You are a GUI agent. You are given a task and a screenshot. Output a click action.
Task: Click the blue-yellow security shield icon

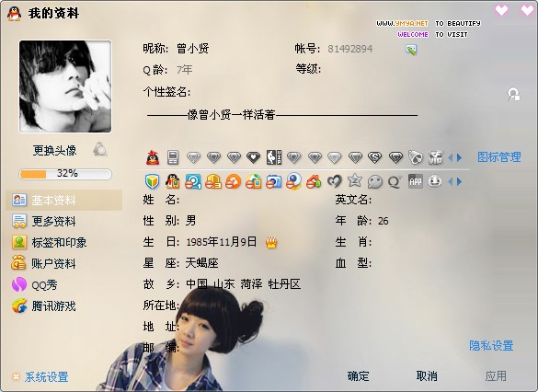tap(153, 181)
